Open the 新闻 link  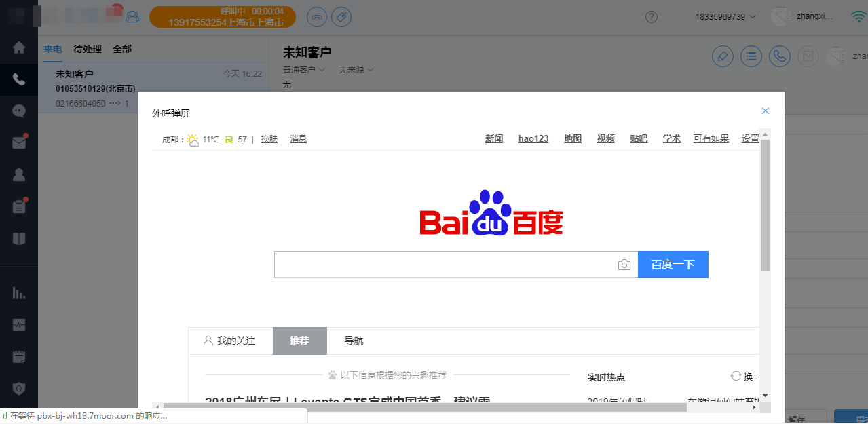(x=494, y=139)
